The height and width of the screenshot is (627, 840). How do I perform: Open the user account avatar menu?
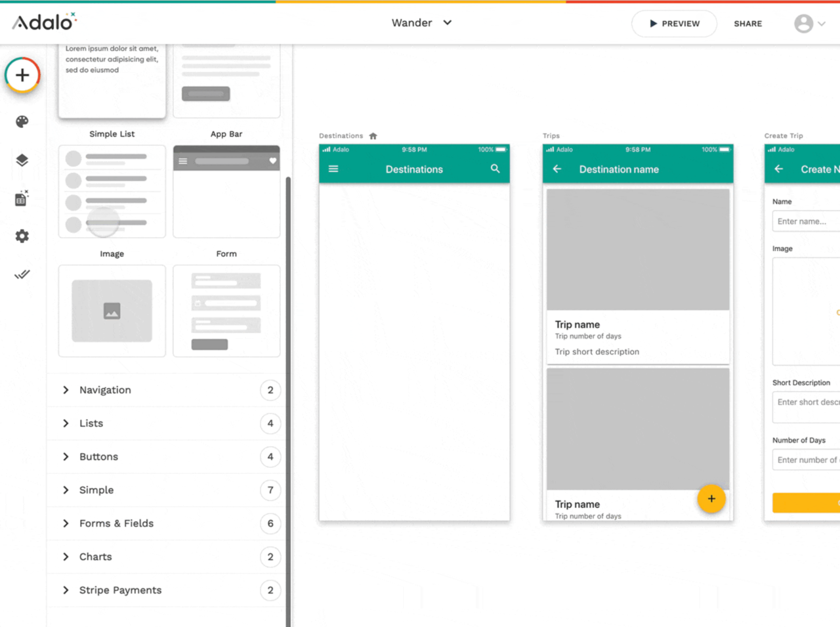[808, 24]
